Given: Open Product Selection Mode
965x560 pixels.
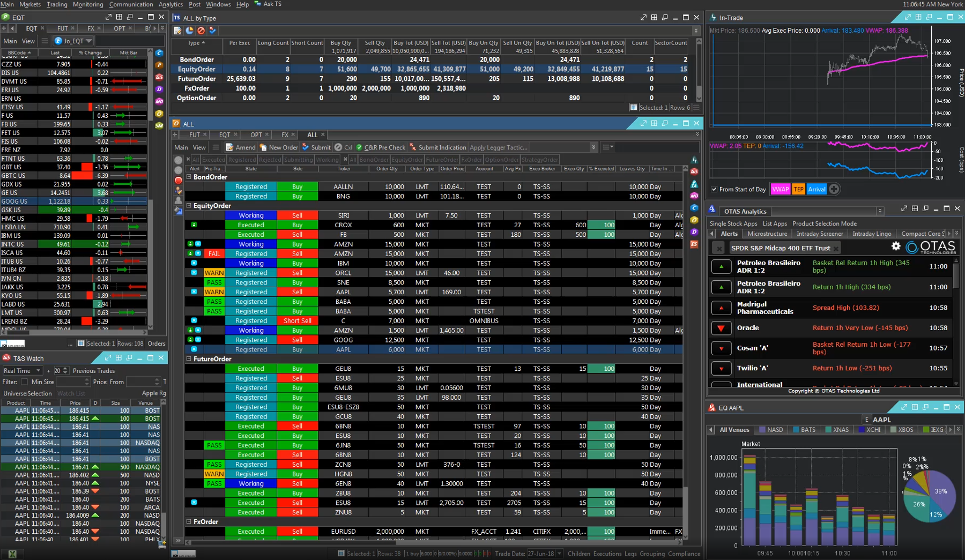Looking at the screenshot, I should [x=825, y=223].
